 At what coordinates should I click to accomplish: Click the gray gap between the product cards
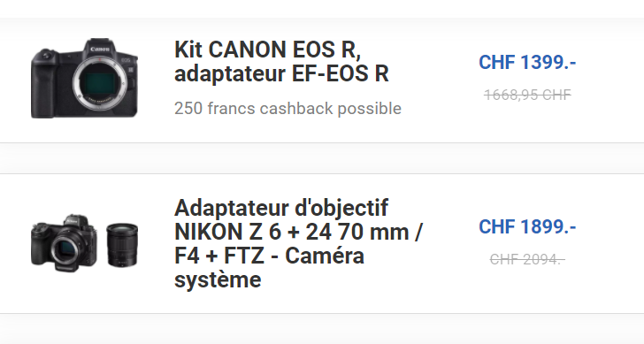pyautogui.click(x=322, y=158)
